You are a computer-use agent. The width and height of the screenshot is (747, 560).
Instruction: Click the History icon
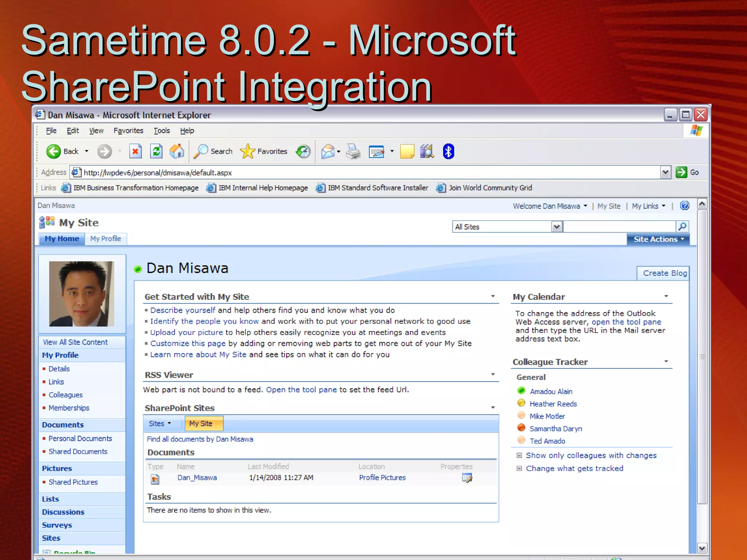303,151
